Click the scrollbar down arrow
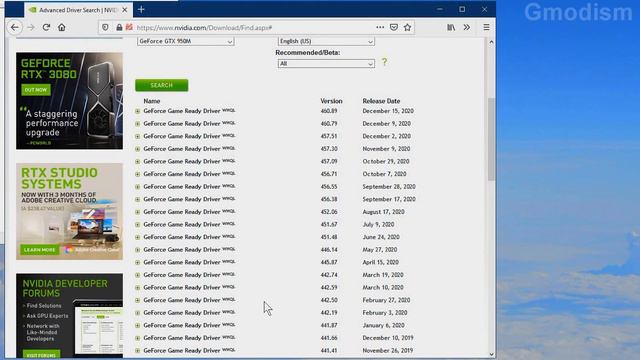Screen dimensions: 640x360 tap(491, 354)
